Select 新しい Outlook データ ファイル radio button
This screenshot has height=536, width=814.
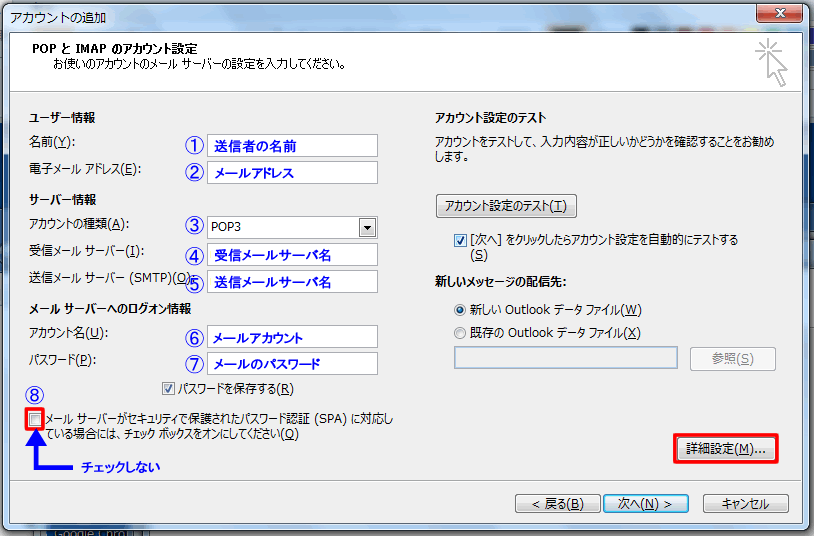[460, 310]
